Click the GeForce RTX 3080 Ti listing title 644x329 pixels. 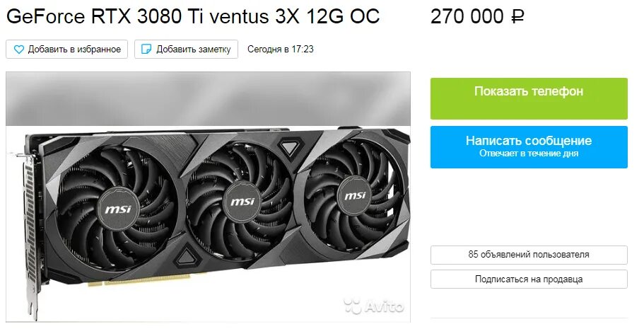[x=193, y=17]
